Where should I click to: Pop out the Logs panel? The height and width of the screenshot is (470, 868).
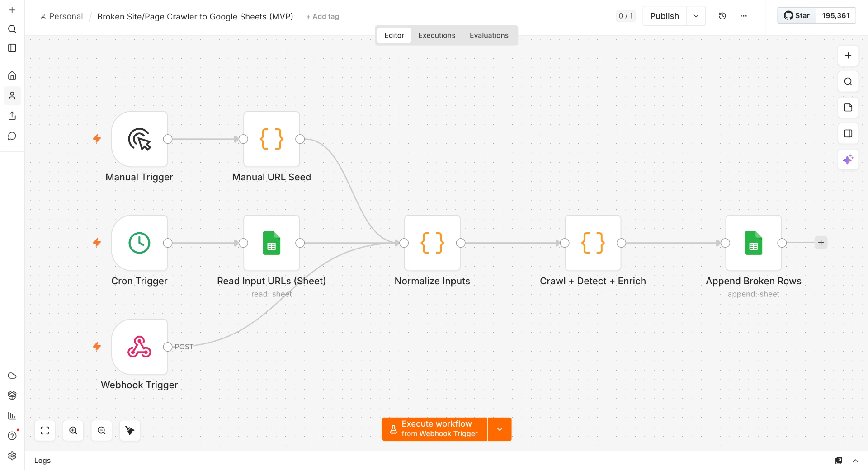(839, 461)
